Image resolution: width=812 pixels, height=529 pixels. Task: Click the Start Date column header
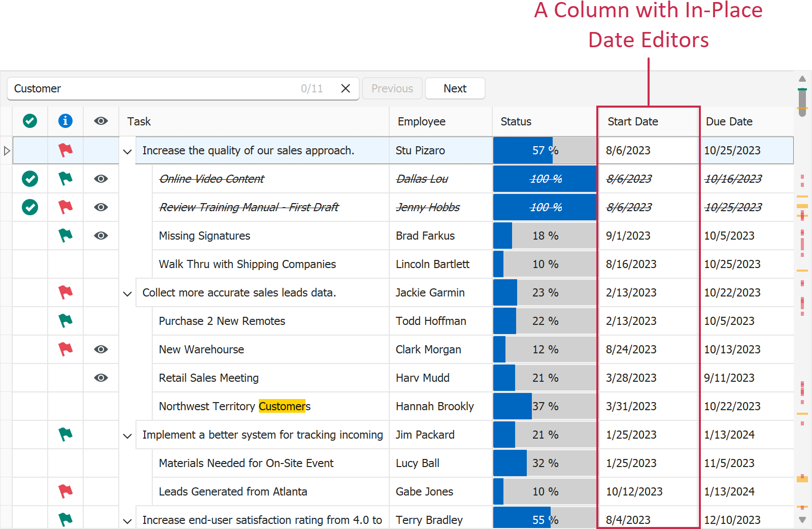633,121
